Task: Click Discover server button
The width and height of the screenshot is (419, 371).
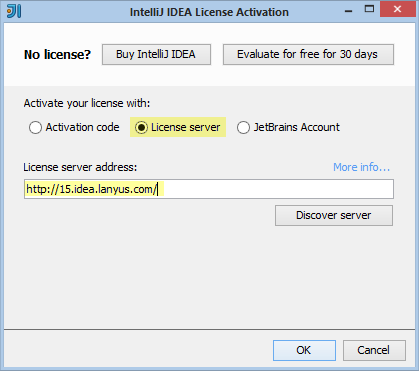Action: pyautogui.click(x=334, y=215)
